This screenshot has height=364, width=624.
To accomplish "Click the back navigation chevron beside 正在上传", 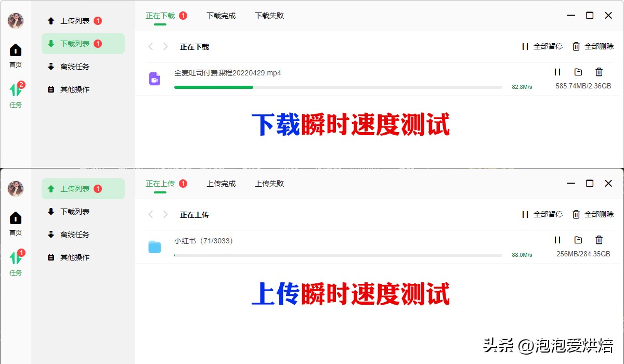I will tap(150, 214).
